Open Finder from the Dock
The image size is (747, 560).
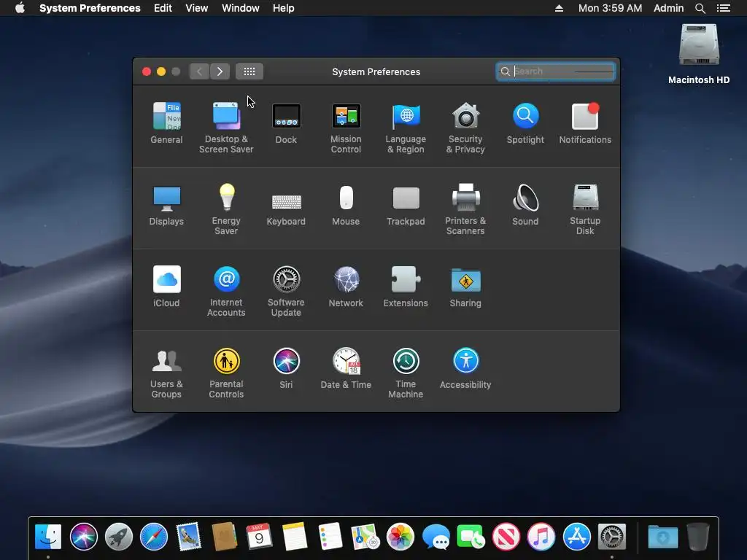point(48,537)
